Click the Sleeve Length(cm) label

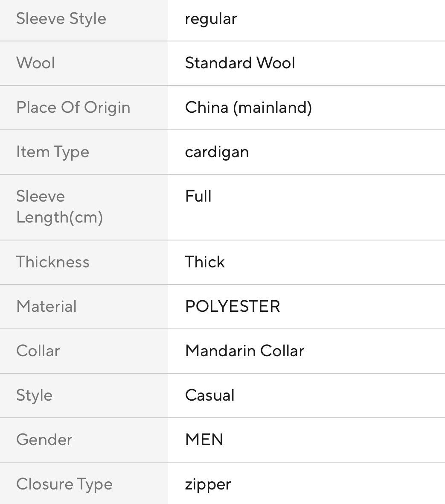pyautogui.click(x=59, y=207)
